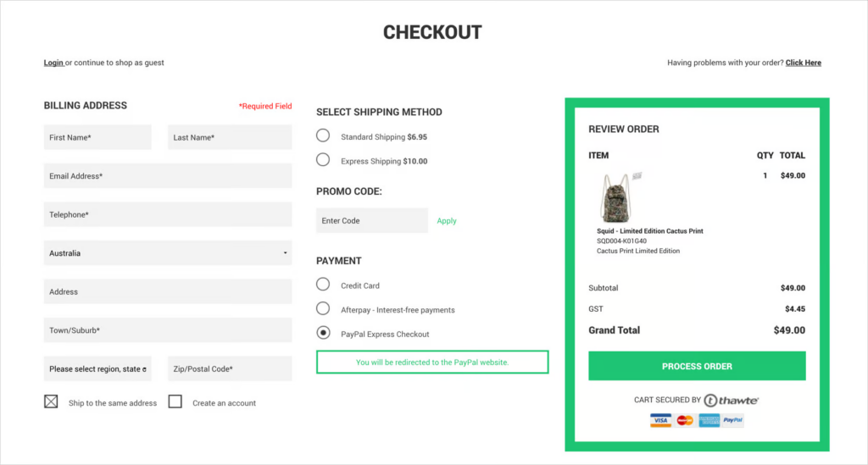Open the Click Here help link

[x=803, y=63]
